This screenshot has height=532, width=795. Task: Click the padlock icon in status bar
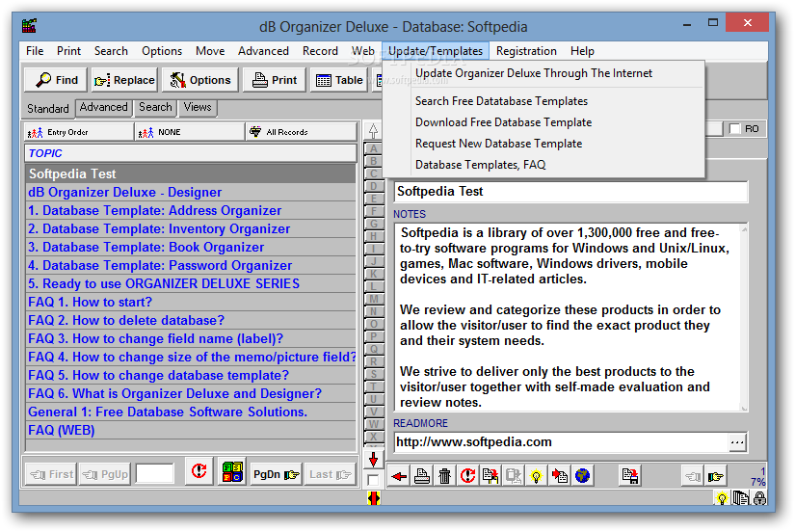759,498
